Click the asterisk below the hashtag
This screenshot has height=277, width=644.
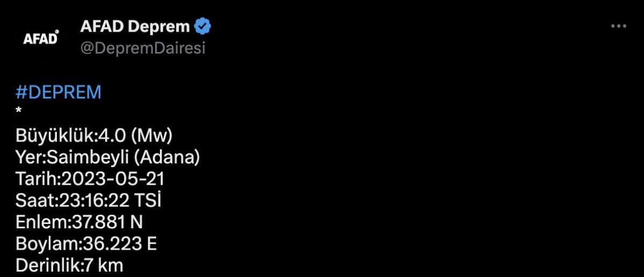[19, 111]
